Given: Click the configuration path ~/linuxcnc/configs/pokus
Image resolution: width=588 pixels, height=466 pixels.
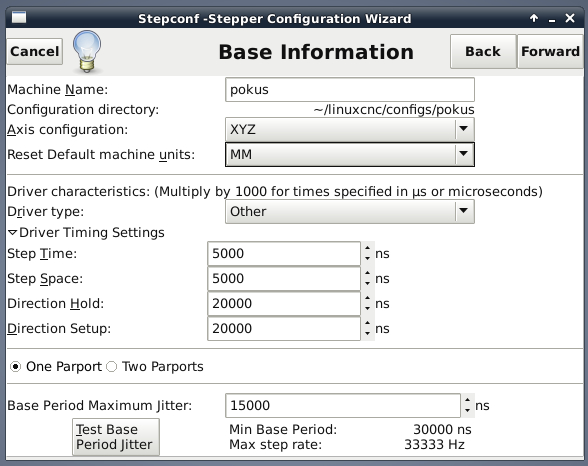Looking at the screenshot, I should click(x=394, y=109).
